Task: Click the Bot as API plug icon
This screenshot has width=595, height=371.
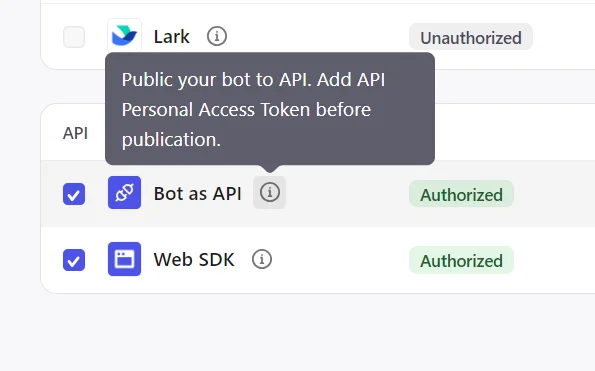Action: tap(124, 192)
